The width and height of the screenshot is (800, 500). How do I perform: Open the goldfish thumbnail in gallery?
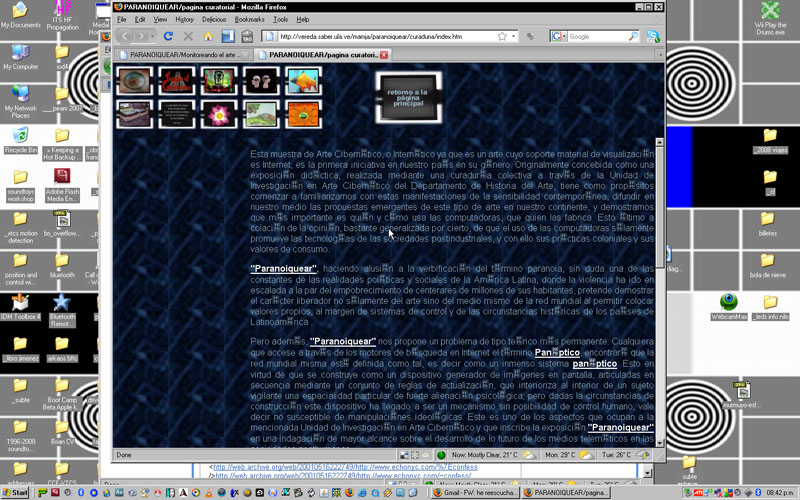(x=303, y=81)
